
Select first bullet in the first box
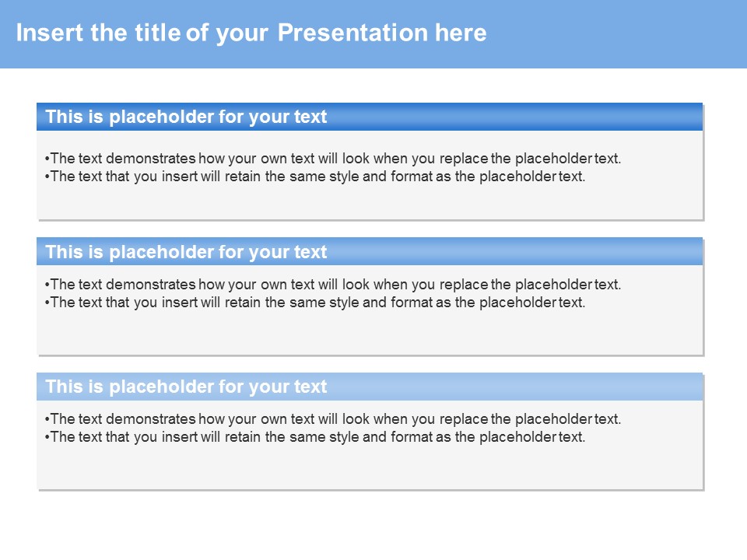coord(333,158)
